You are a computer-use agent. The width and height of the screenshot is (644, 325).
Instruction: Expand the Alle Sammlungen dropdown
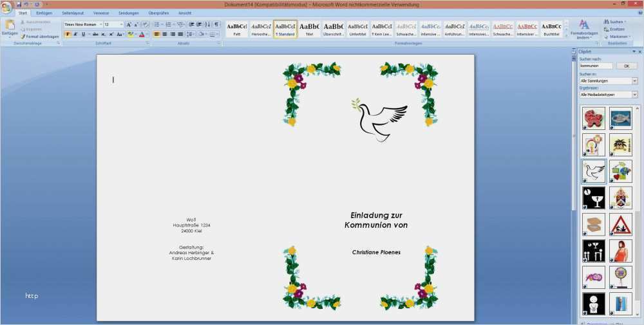[634, 81]
